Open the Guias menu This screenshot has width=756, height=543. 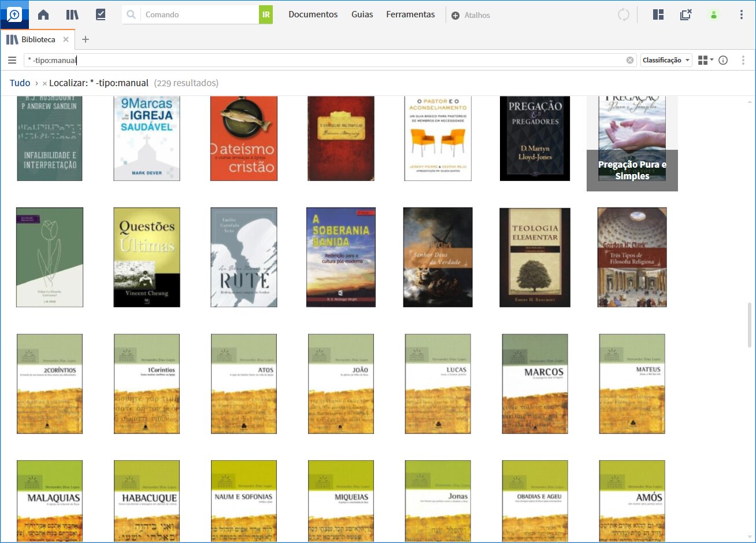tap(362, 14)
